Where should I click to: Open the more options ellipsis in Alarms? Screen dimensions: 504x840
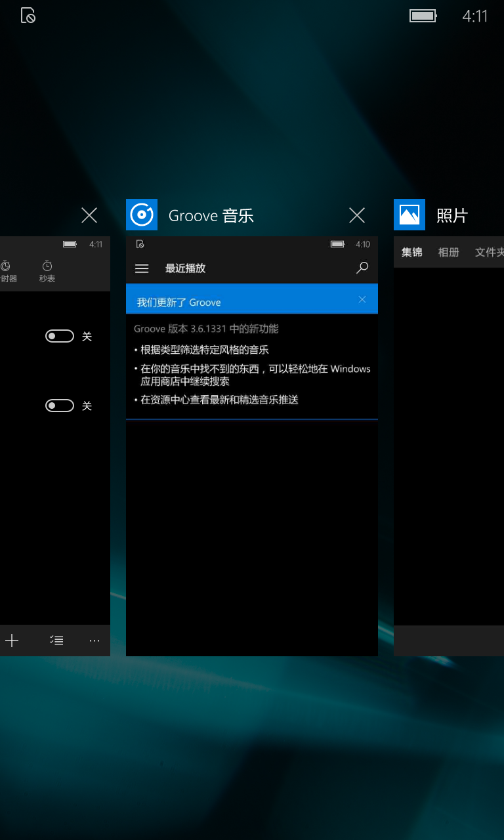pos(94,640)
